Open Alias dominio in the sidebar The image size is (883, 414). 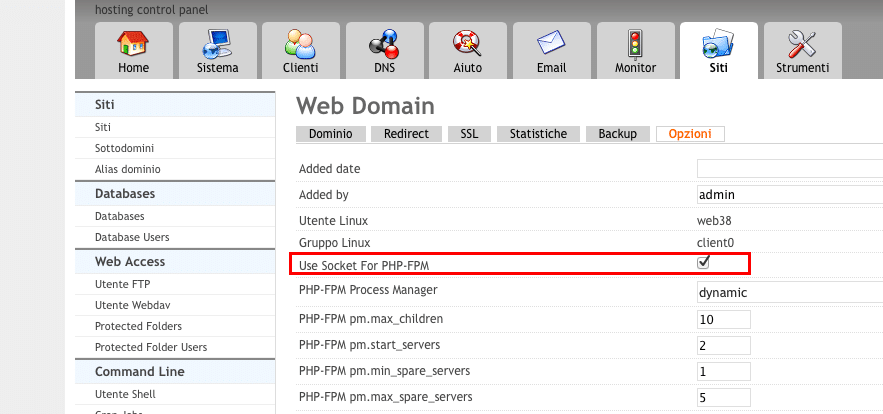(x=128, y=169)
